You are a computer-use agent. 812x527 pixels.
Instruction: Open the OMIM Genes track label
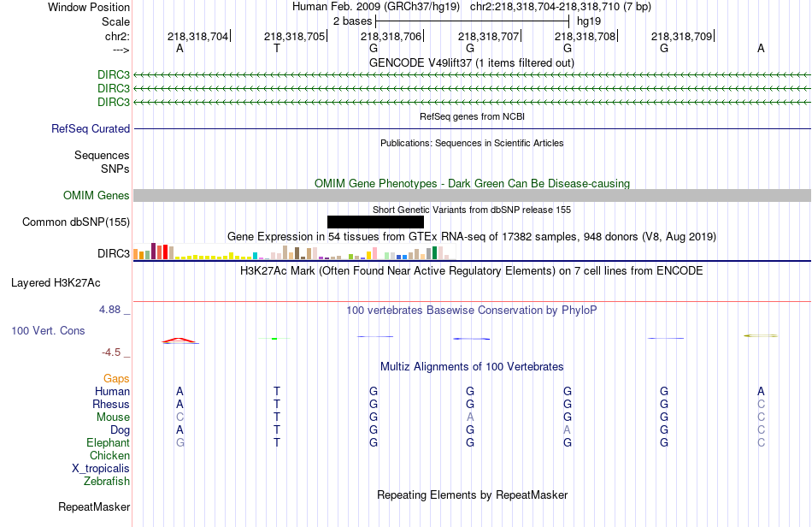point(97,195)
